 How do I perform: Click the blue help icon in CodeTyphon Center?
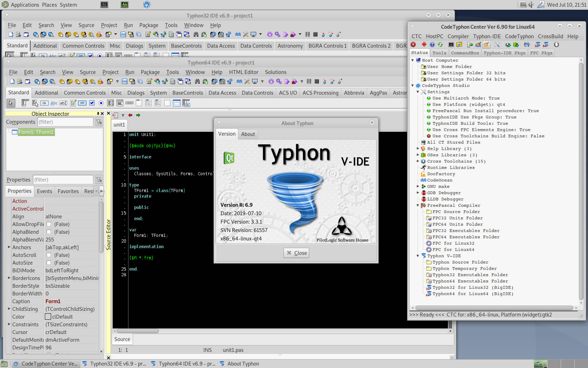coord(432,45)
